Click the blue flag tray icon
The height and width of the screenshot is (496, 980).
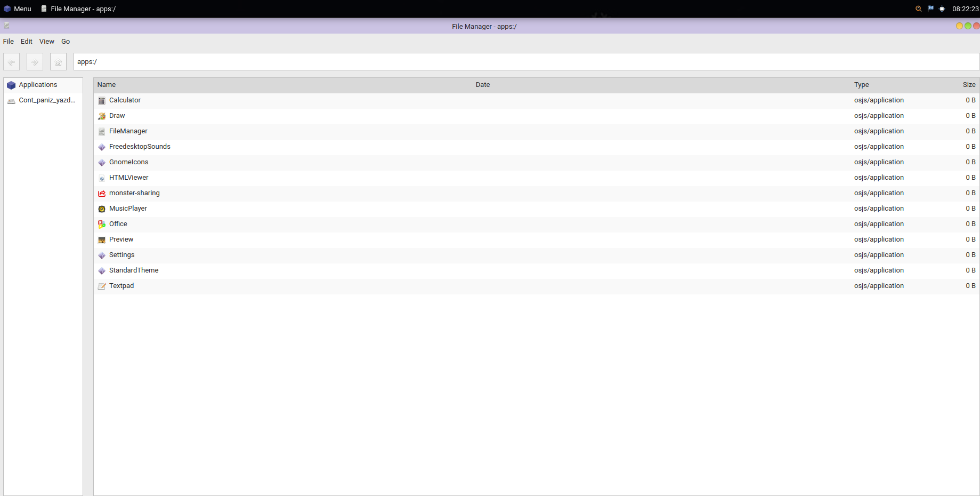930,9
